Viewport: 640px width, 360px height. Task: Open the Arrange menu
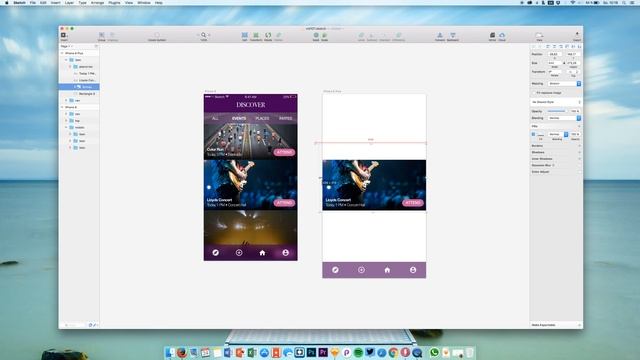(x=97, y=2)
